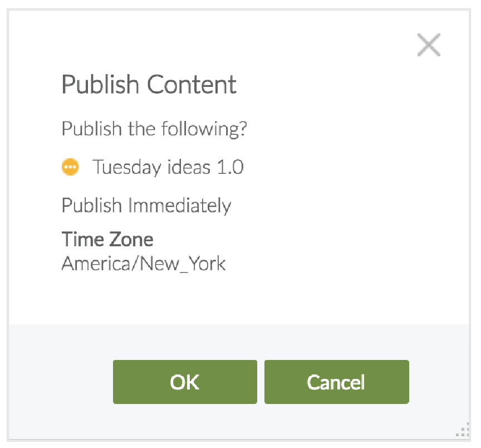Select the Tuesday ideas 1.0 item

pyautogui.click(x=168, y=167)
